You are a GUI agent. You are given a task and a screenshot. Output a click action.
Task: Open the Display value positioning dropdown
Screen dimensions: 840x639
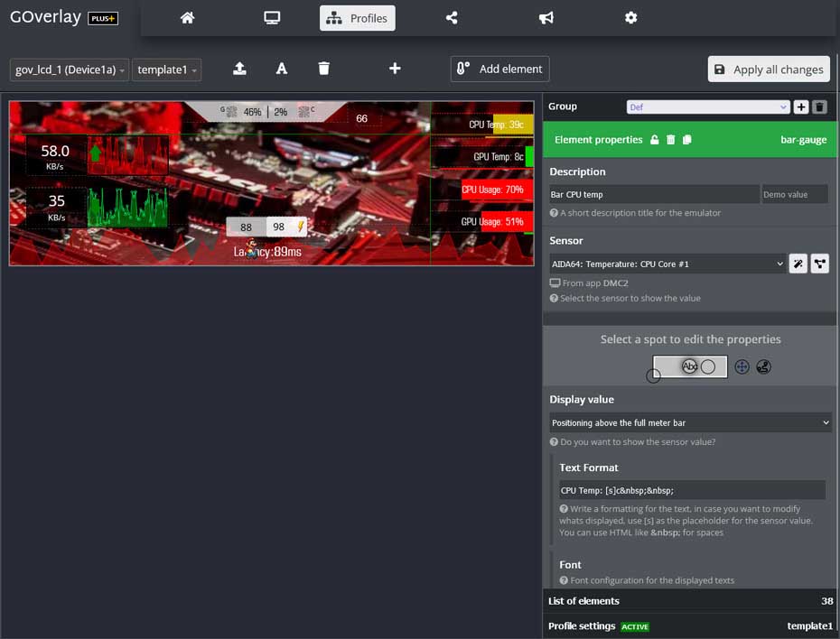click(690, 422)
